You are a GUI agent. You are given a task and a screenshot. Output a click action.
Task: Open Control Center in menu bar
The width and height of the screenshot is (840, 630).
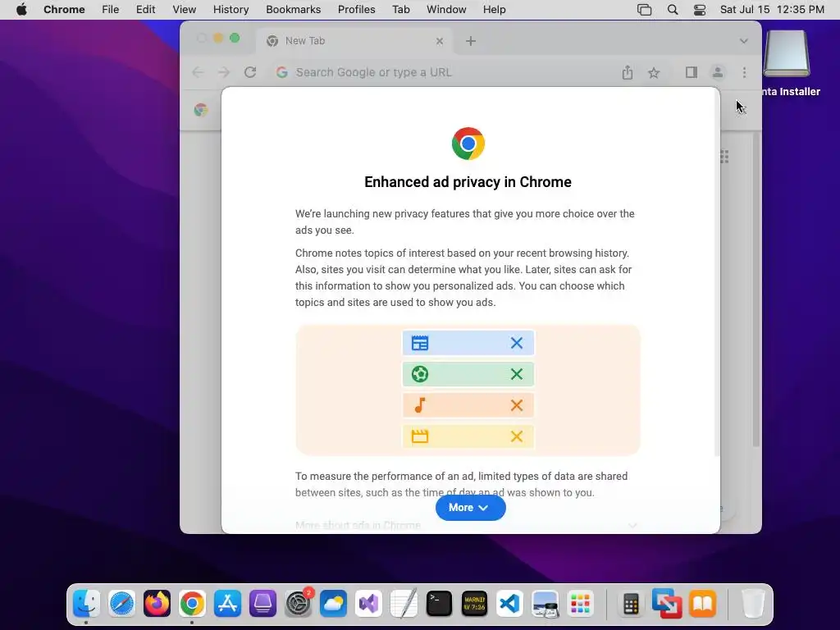pos(699,10)
